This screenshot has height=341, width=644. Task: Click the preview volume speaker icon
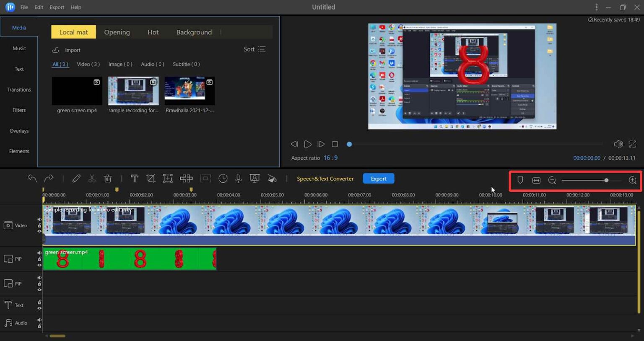[x=618, y=144]
